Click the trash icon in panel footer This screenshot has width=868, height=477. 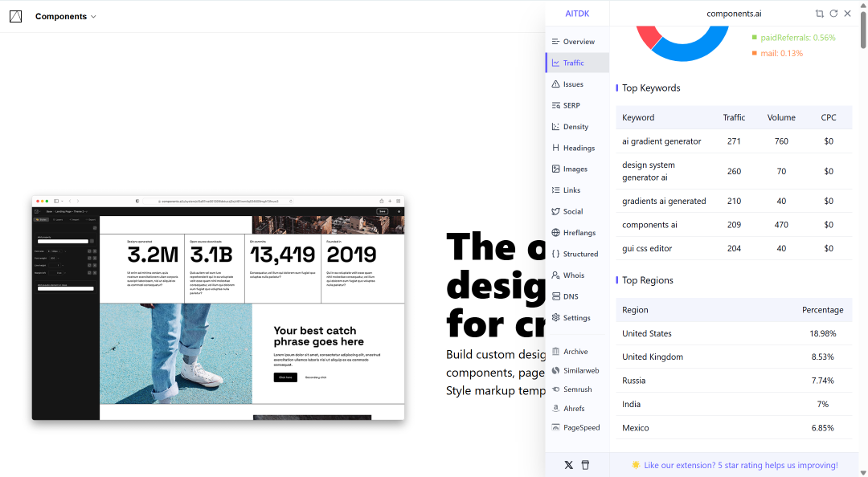585,465
